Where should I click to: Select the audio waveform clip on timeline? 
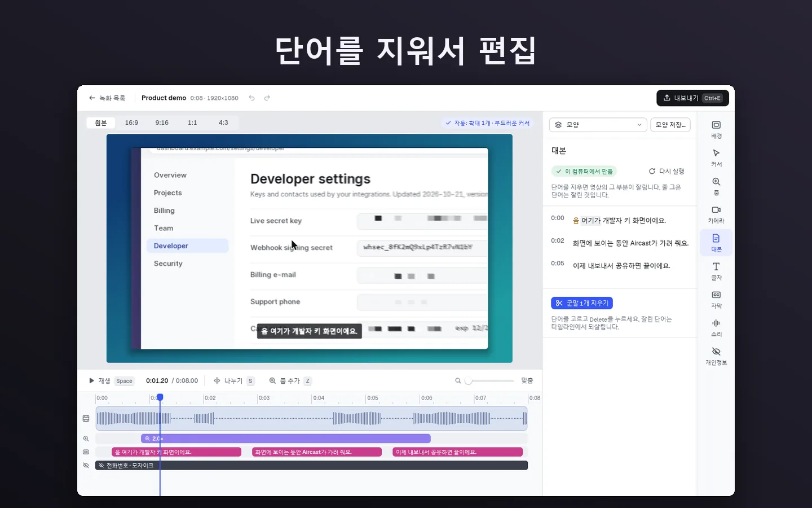pyautogui.click(x=311, y=418)
